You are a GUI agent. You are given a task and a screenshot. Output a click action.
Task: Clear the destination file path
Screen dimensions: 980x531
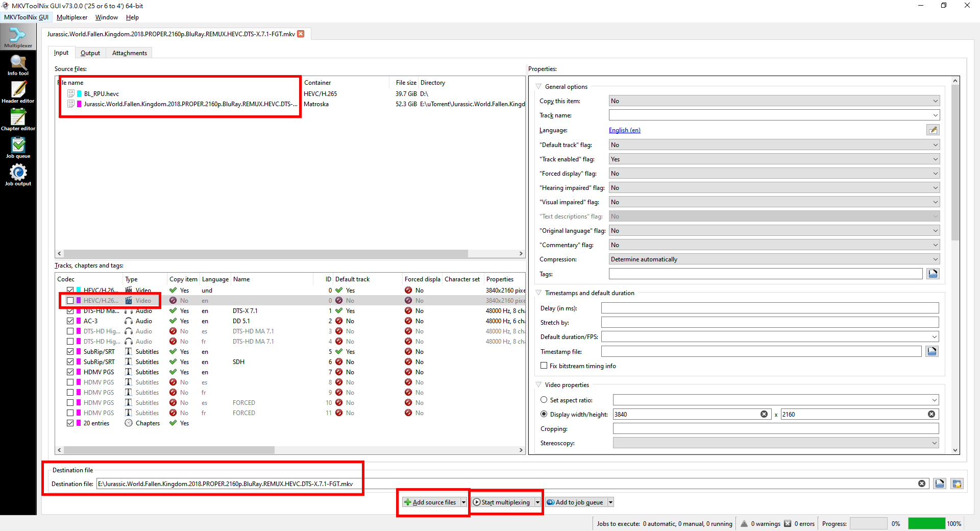coord(922,484)
